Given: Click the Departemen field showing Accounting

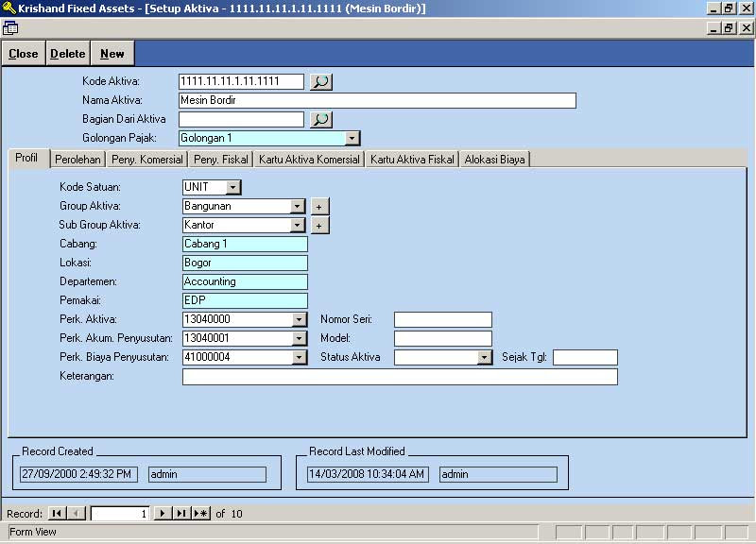Looking at the screenshot, I should 245,281.
